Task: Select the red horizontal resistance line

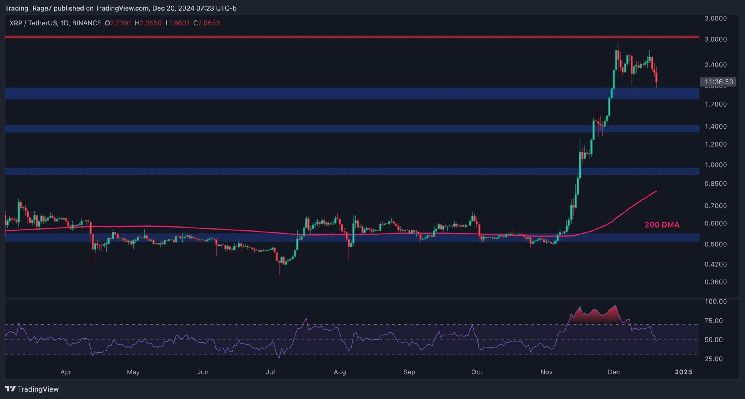Action: 352,37
